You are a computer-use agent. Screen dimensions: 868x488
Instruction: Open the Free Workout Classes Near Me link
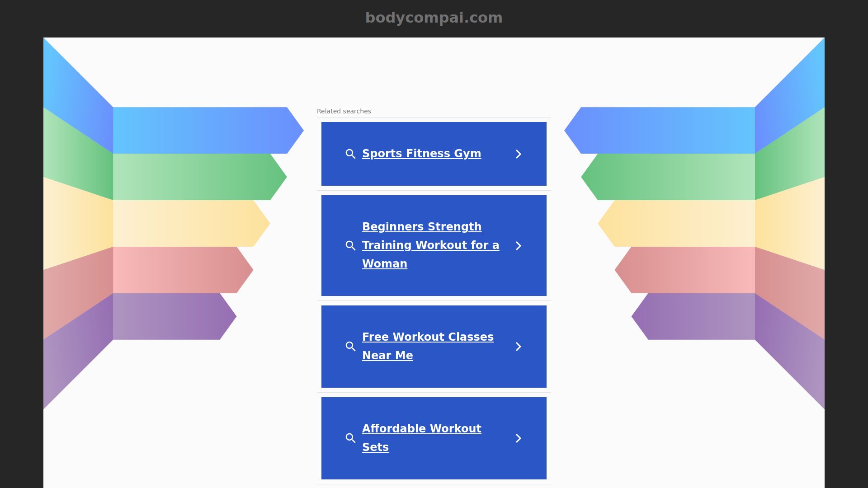pyautogui.click(x=428, y=346)
